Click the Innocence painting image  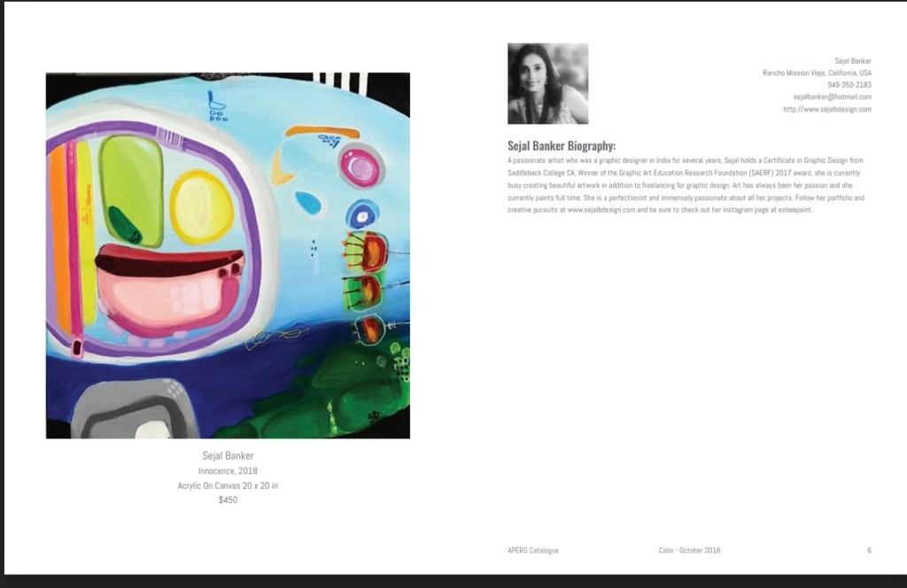228,255
